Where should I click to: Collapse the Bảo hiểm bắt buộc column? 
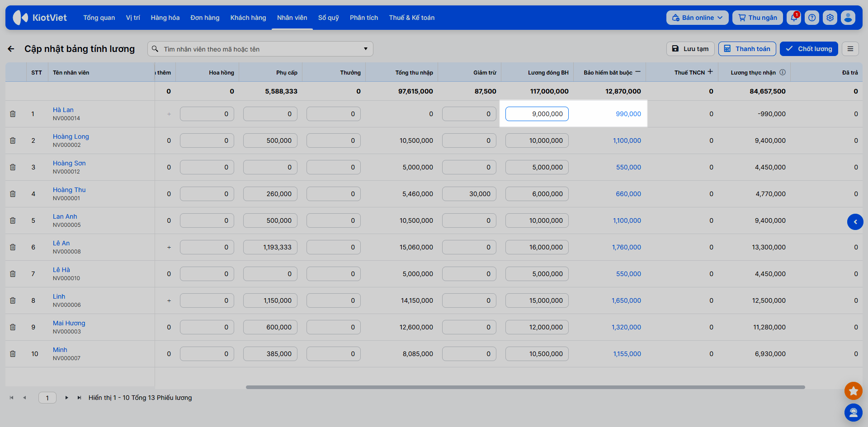coord(638,72)
